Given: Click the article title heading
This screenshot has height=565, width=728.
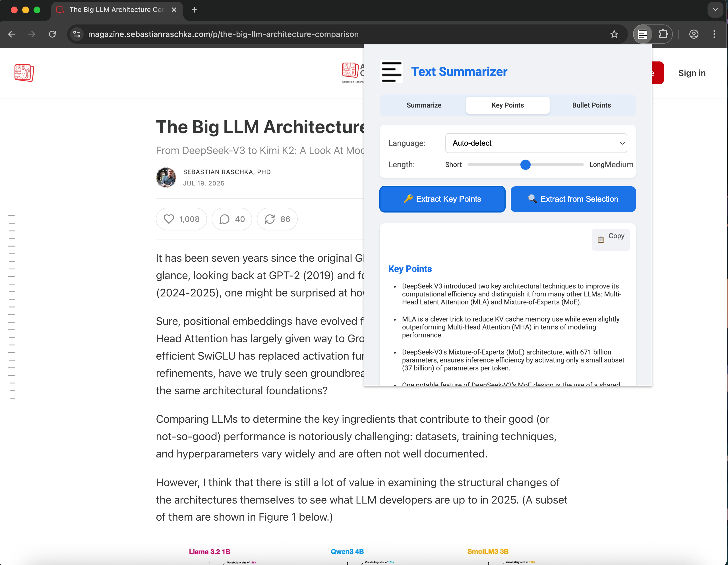Looking at the screenshot, I should 260,127.
